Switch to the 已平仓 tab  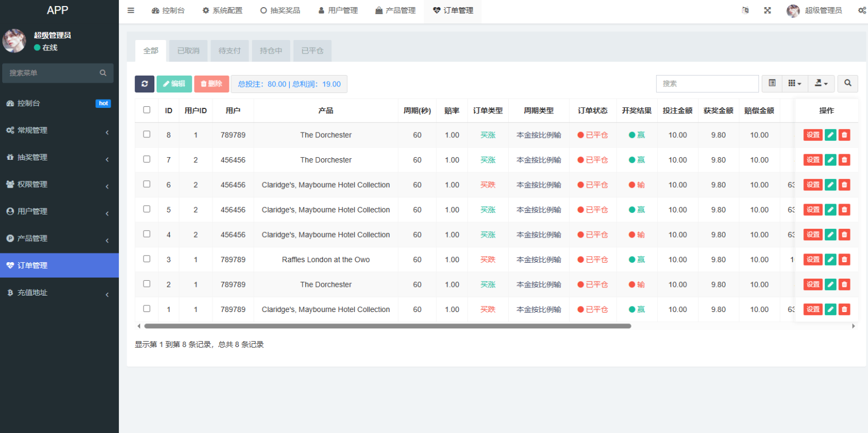click(312, 51)
